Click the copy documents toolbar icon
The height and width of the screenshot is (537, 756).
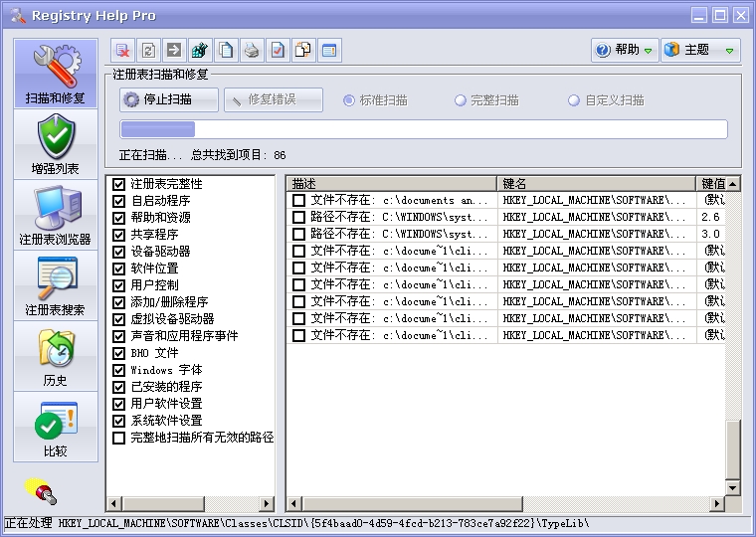pos(226,50)
